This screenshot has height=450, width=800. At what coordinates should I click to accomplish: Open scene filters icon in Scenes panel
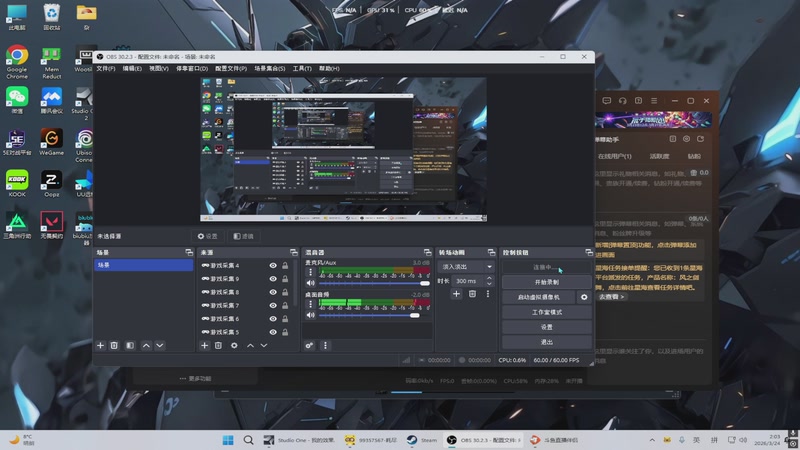click(130, 345)
